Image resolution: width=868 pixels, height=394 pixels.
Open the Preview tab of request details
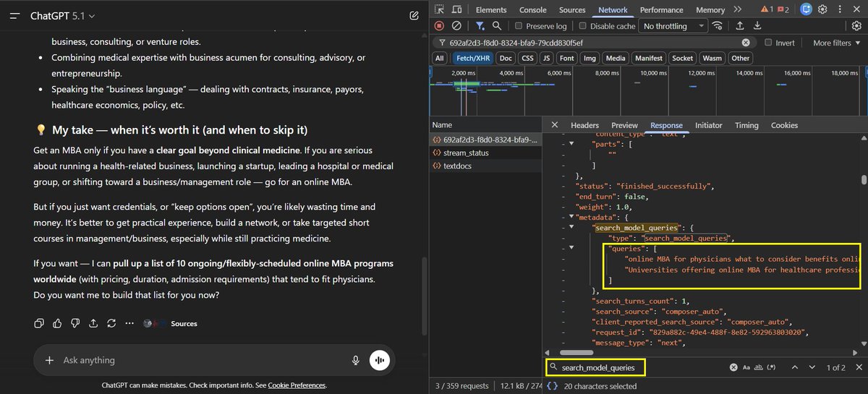click(x=624, y=125)
